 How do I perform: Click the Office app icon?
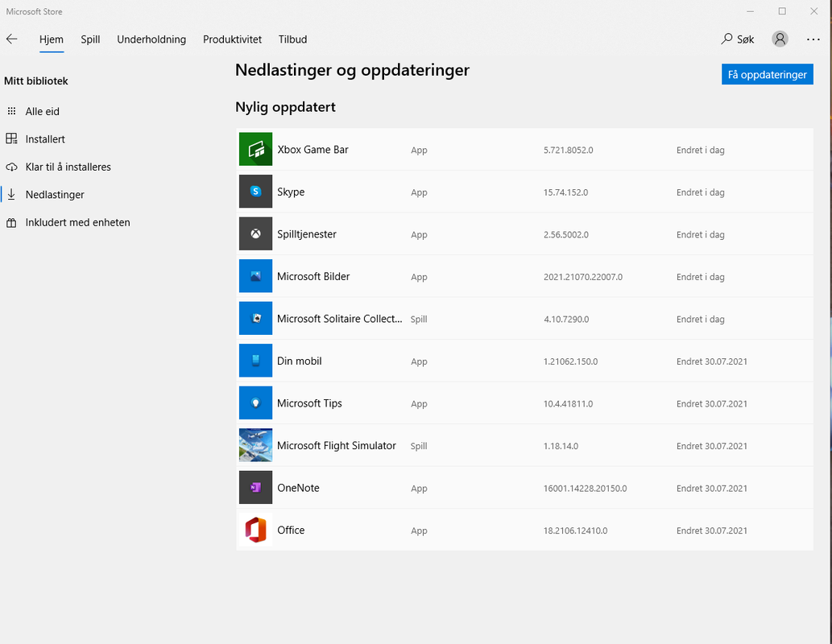[255, 530]
